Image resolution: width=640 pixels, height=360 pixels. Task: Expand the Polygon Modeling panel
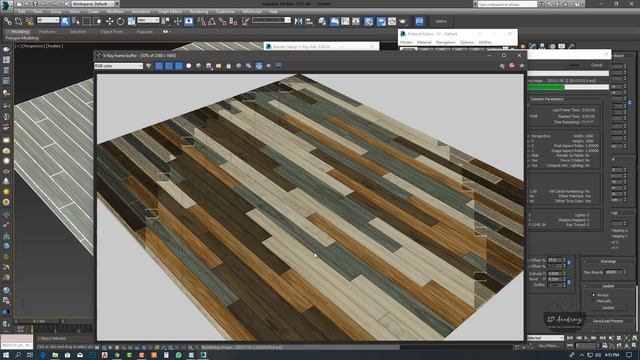[x=22, y=38]
